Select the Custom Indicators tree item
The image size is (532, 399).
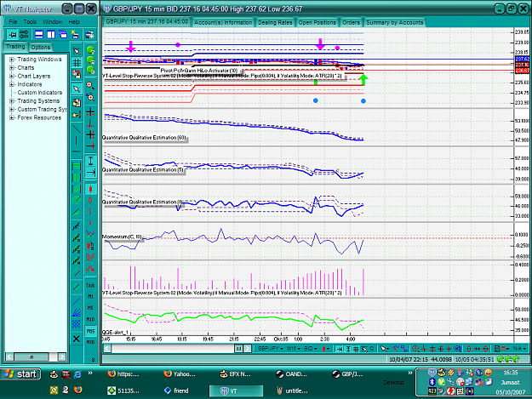click(x=40, y=93)
